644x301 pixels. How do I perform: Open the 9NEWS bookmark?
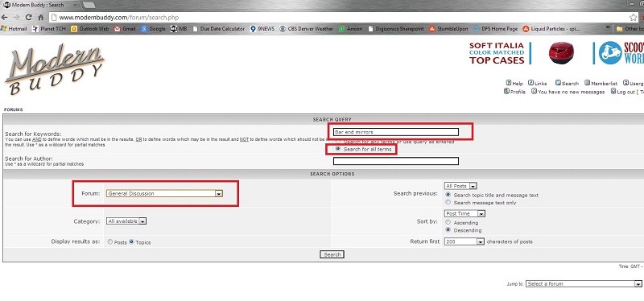tap(262, 29)
